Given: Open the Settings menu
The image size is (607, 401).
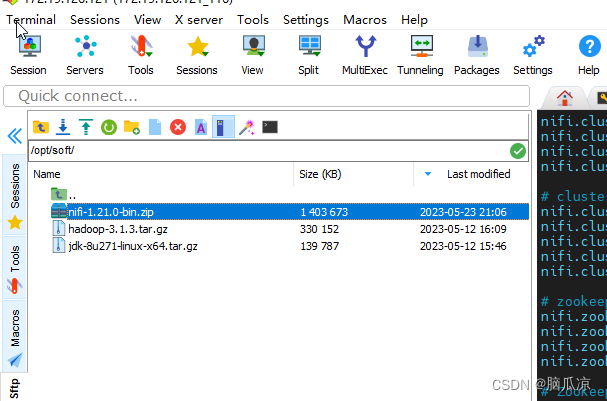Looking at the screenshot, I should (306, 20).
